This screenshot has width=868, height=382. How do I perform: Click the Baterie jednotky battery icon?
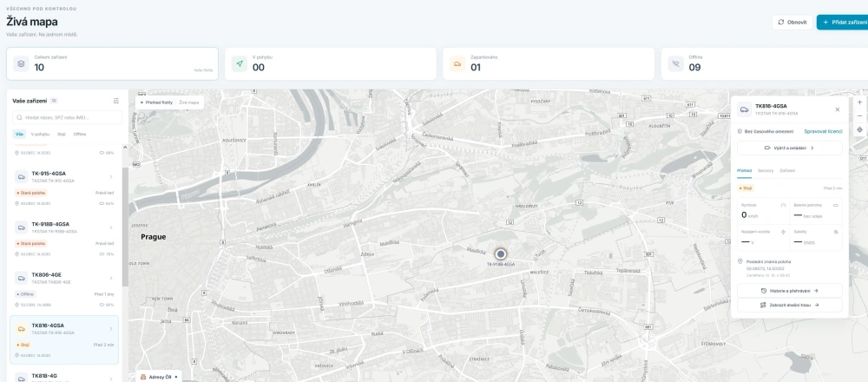(835, 206)
